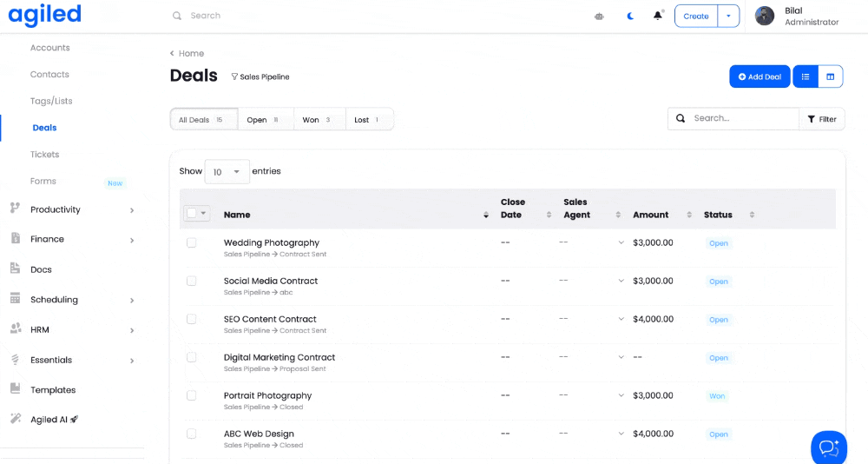Screen dimensions: 868x464
Task: Toggle dark mode moon icon
Action: 630,16
